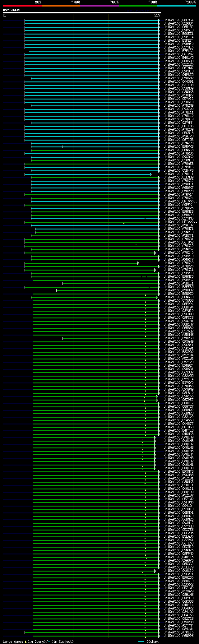Click the query ID AV560439
The height and width of the screenshot is (644, 199).
12,10
